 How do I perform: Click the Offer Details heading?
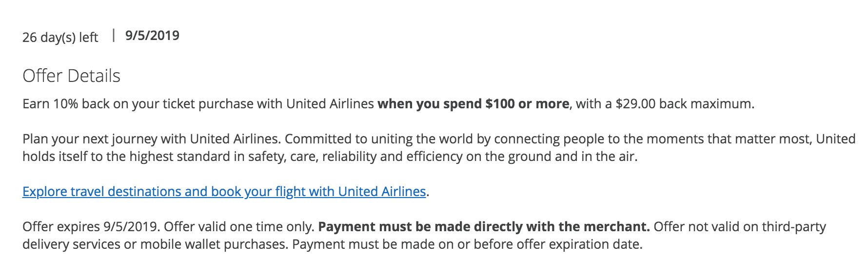pos(71,76)
